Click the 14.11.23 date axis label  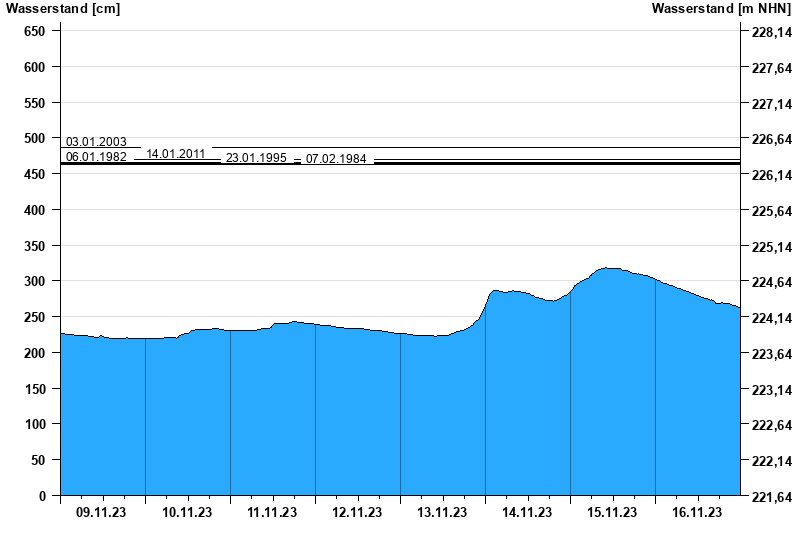tap(527, 513)
